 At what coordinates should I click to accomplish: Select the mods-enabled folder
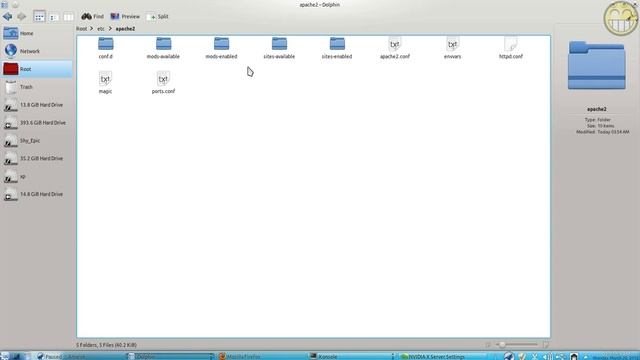click(x=221, y=48)
